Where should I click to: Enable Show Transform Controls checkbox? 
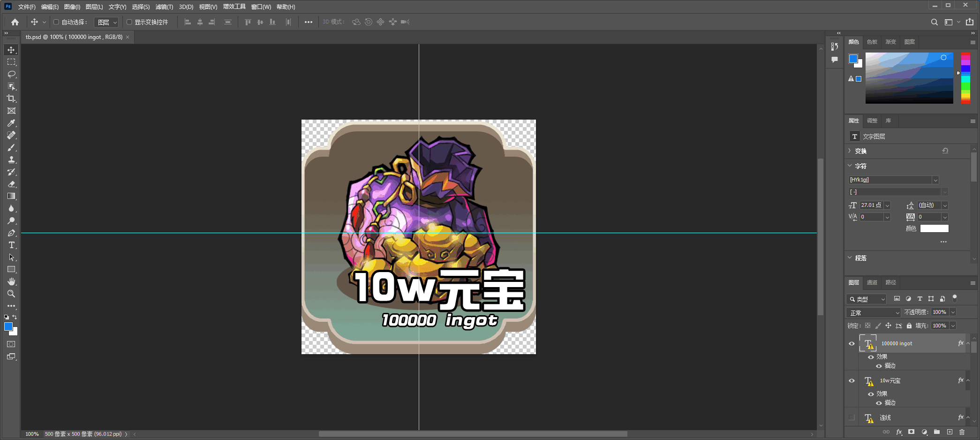point(129,22)
